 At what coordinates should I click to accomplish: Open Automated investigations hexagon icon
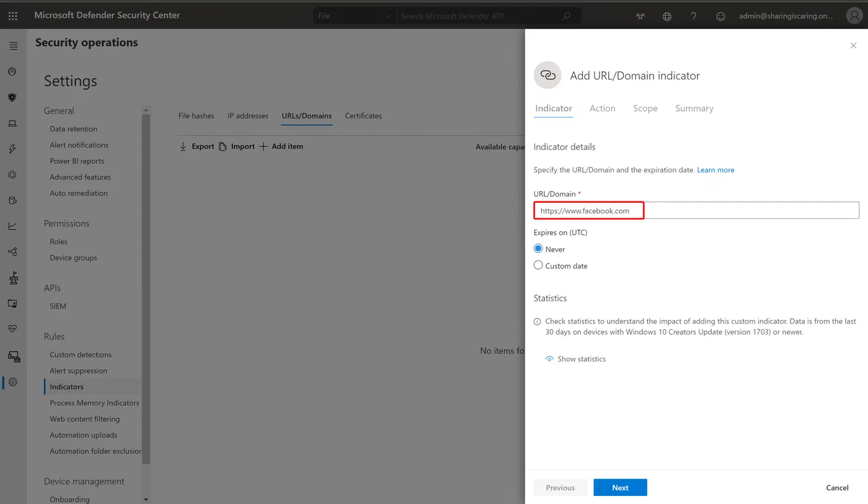(12, 175)
